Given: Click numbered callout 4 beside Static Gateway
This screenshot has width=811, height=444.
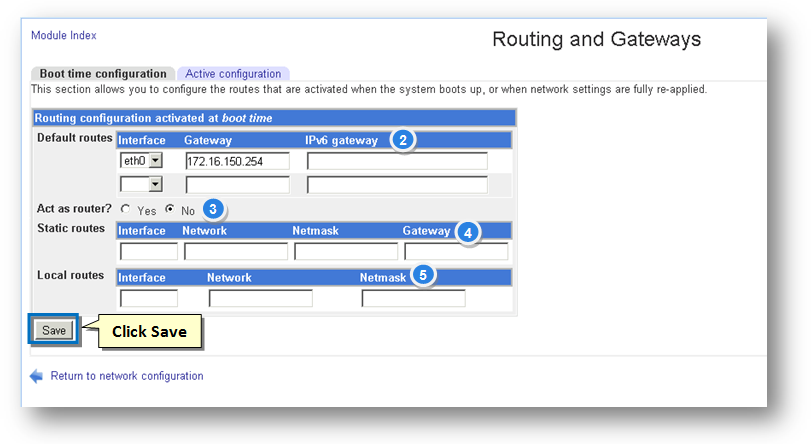Looking at the screenshot, I should pyautogui.click(x=466, y=231).
